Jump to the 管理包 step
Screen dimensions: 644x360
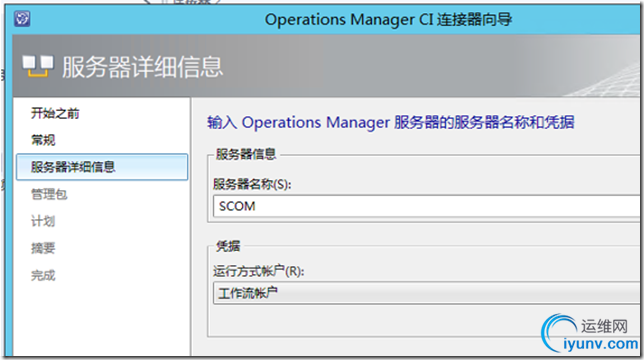click(49, 194)
